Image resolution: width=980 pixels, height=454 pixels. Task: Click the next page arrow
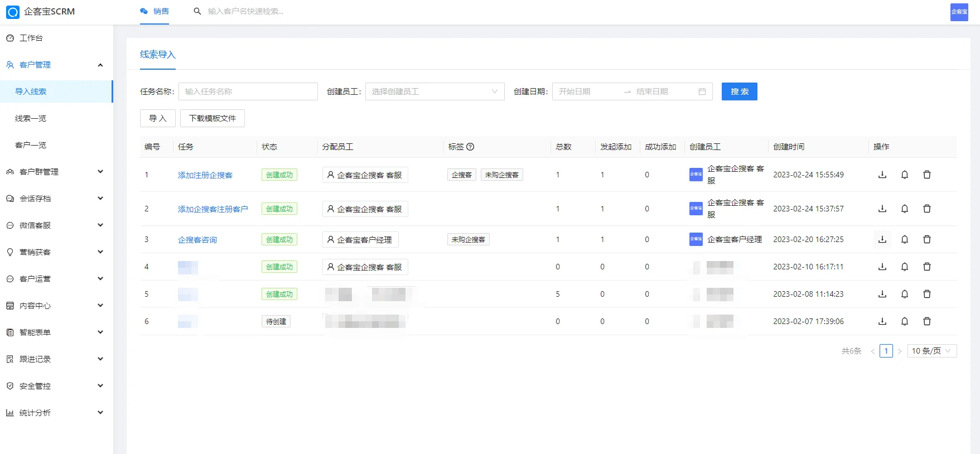[x=900, y=351]
